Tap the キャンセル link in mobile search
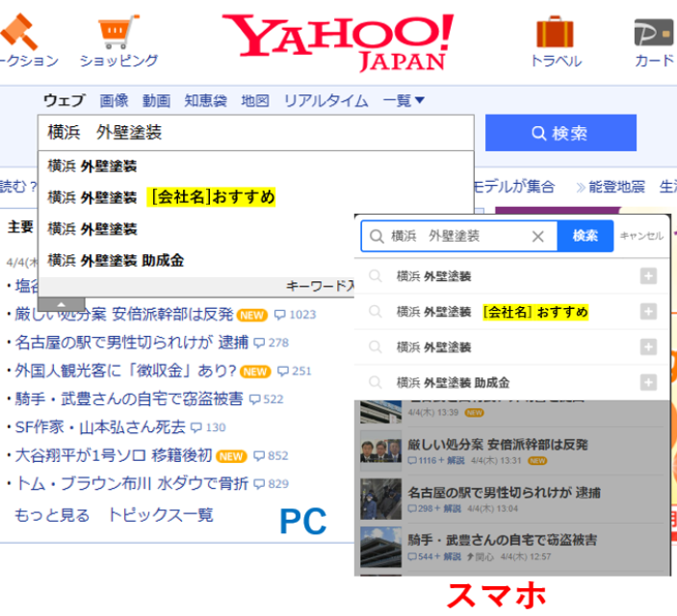The width and height of the screenshot is (677, 616). pos(641,236)
